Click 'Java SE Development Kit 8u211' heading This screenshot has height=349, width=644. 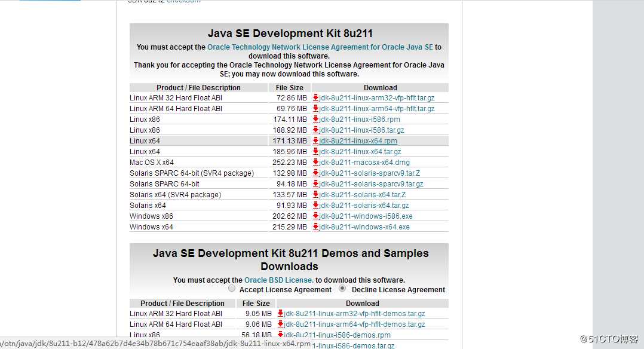click(290, 33)
